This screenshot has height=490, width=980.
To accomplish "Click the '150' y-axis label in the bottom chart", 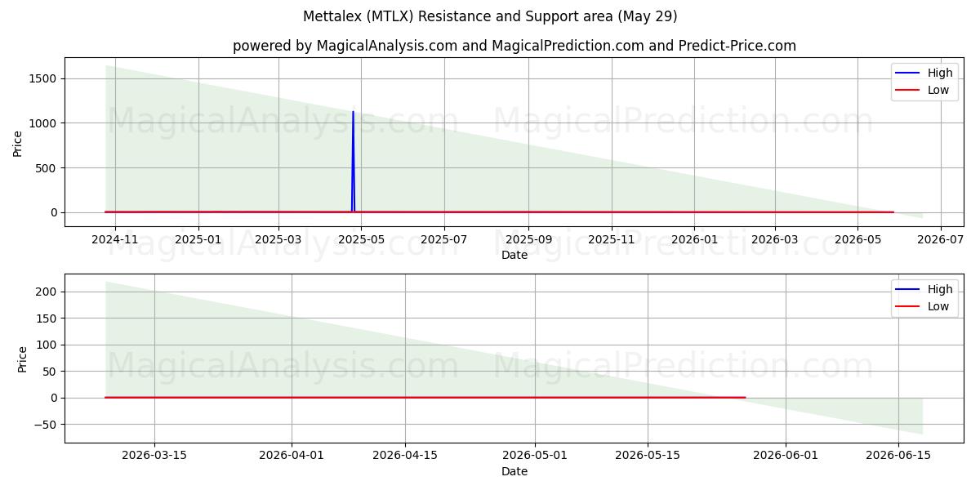I will [47, 318].
